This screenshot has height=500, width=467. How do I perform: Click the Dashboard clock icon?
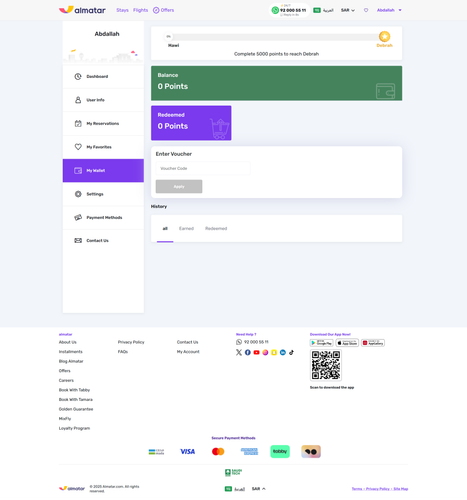pos(78,77)
